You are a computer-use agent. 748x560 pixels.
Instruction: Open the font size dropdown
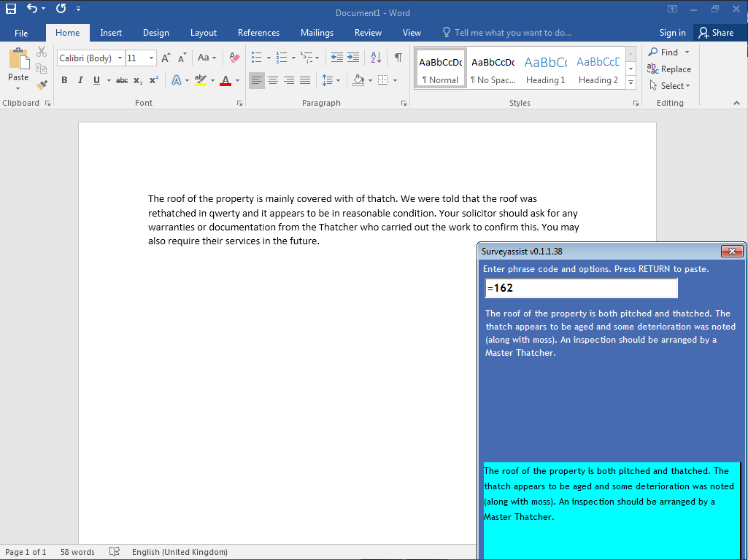(x=151, y=58)
